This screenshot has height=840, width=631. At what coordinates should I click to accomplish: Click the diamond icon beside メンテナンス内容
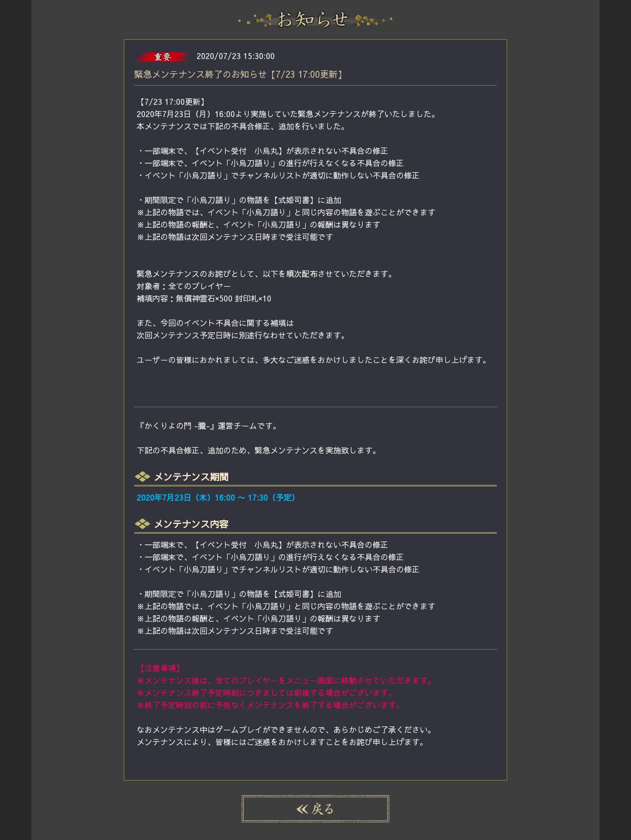tap(142, 524)
